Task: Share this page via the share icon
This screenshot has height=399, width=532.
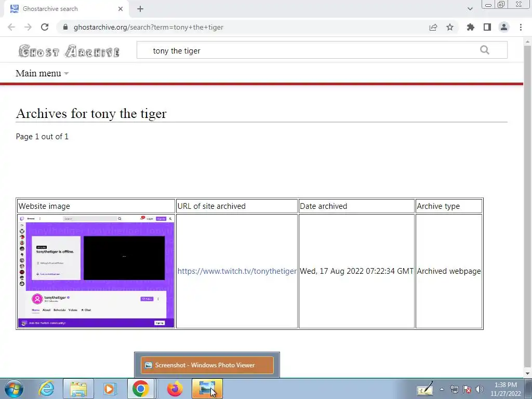Action: 433,27
